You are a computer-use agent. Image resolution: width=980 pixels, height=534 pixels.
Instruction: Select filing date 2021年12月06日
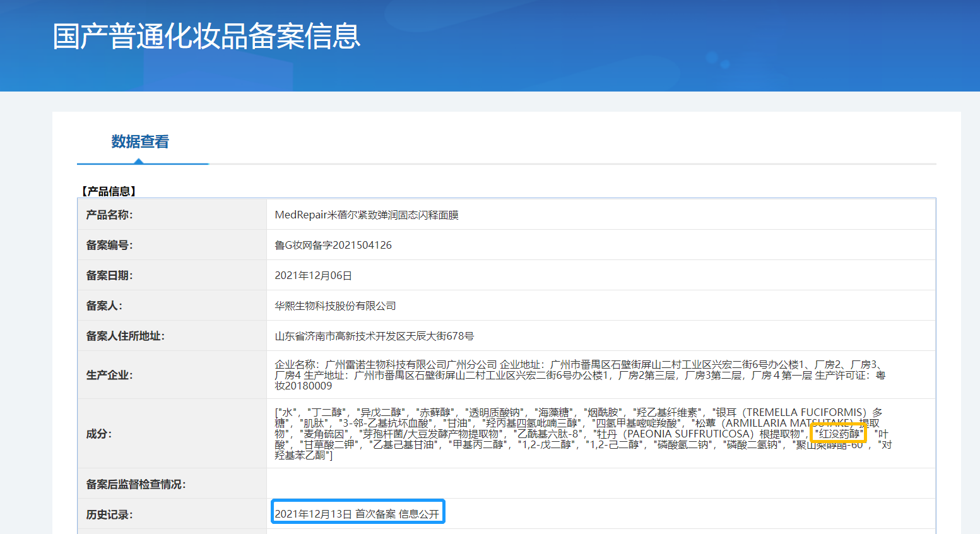tap(313, 276)
